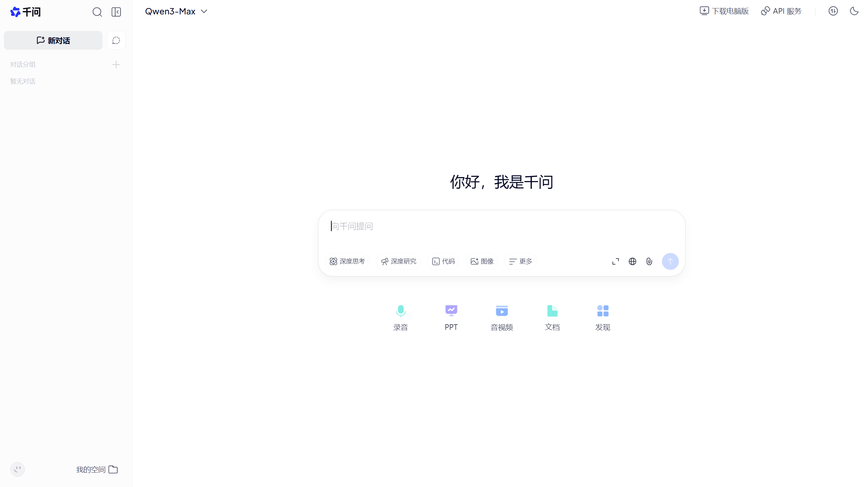Collapse the sidebar panel
Viewport: 868px width, 487px height.
click(x=116, y=12)
